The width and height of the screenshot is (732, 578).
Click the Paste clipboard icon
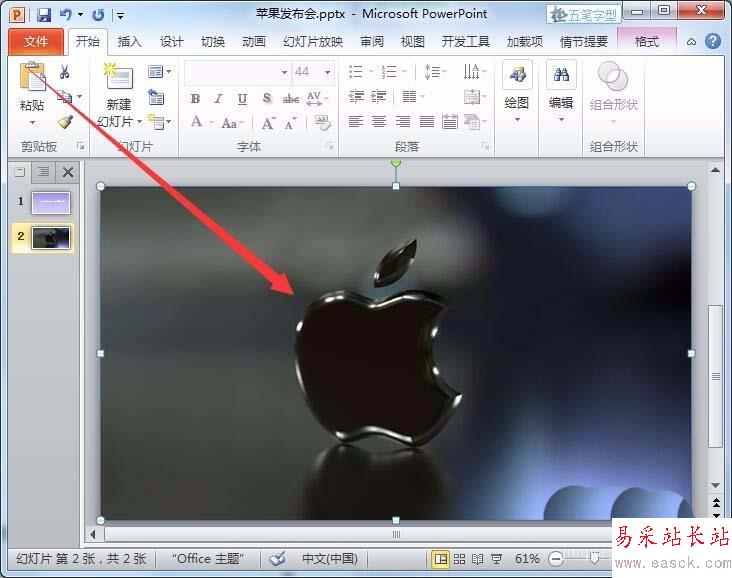(x=32, y=77)
